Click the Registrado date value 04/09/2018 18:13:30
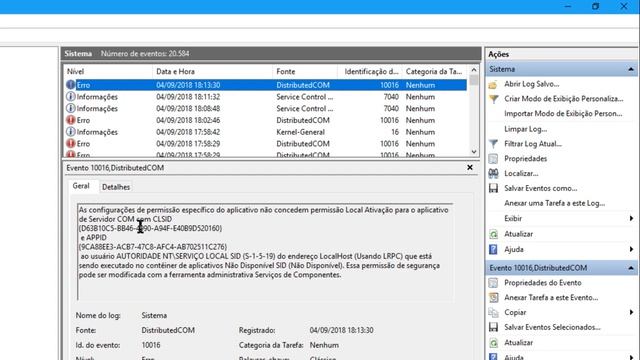This screenshot has height=360, width=640. coord(341,330)
